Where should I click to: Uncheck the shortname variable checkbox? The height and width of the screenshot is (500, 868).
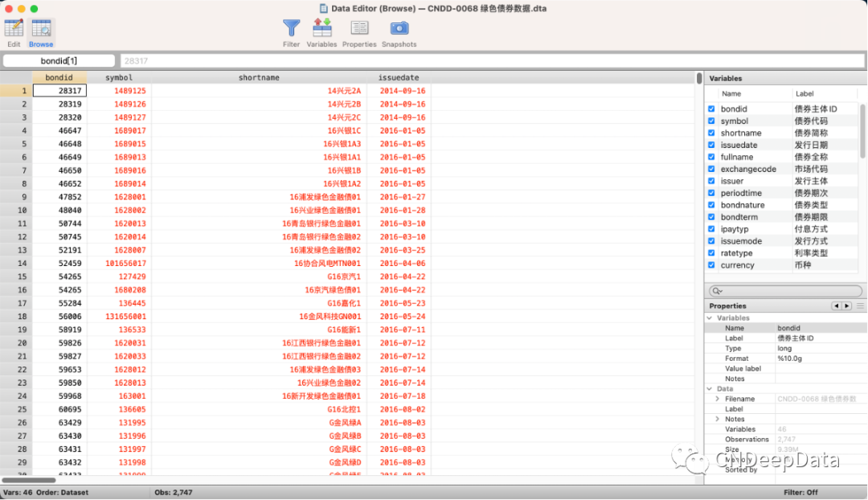point(711,133)
